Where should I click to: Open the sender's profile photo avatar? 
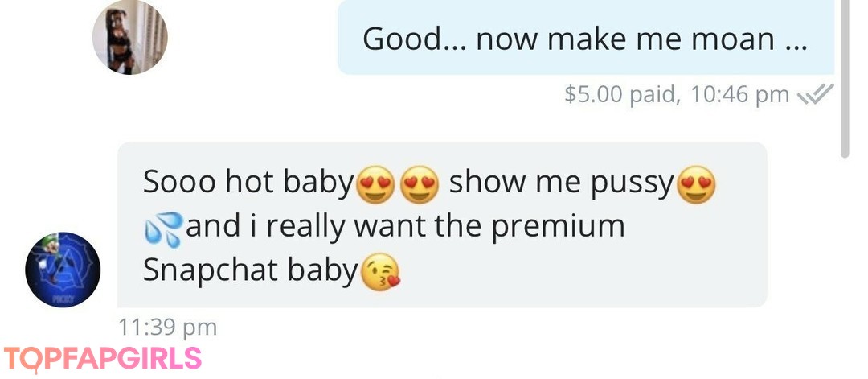130,37
